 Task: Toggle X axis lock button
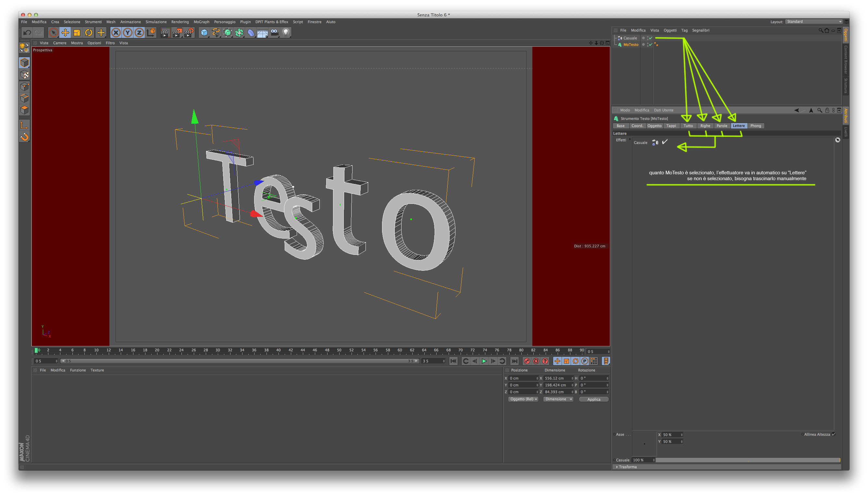pos(116,33)
